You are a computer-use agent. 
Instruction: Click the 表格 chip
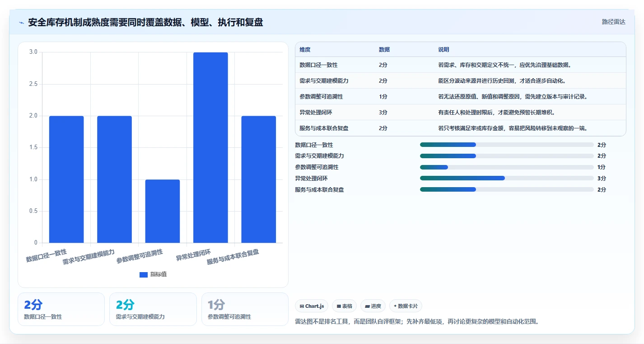[x=344, y=306]
